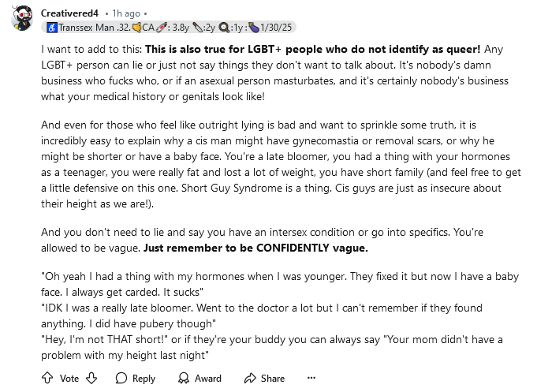Open Creativered4's user profile link
This screenshot has height=392, width=537.
pos(70,13)
